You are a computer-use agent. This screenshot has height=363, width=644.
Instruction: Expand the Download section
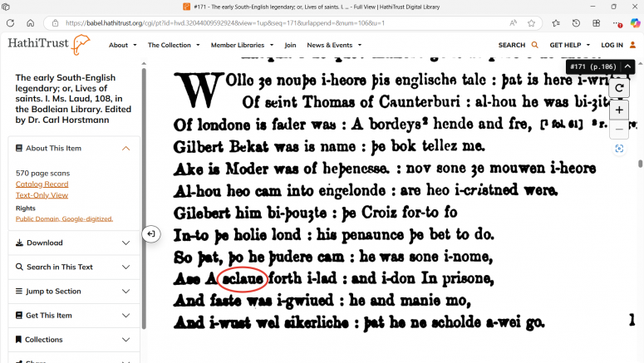(126, 243)
